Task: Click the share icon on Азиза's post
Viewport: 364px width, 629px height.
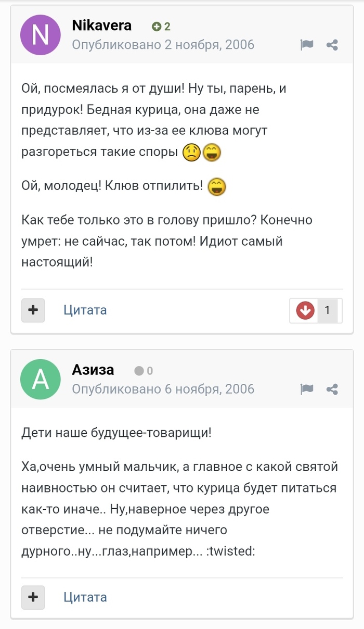Action: tap(332, 389)
